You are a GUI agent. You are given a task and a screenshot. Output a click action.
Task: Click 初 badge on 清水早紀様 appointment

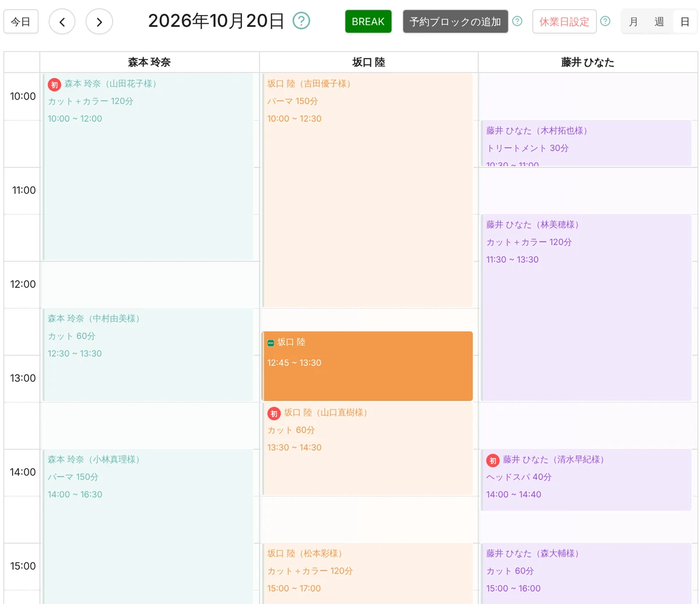coord(493,460)
